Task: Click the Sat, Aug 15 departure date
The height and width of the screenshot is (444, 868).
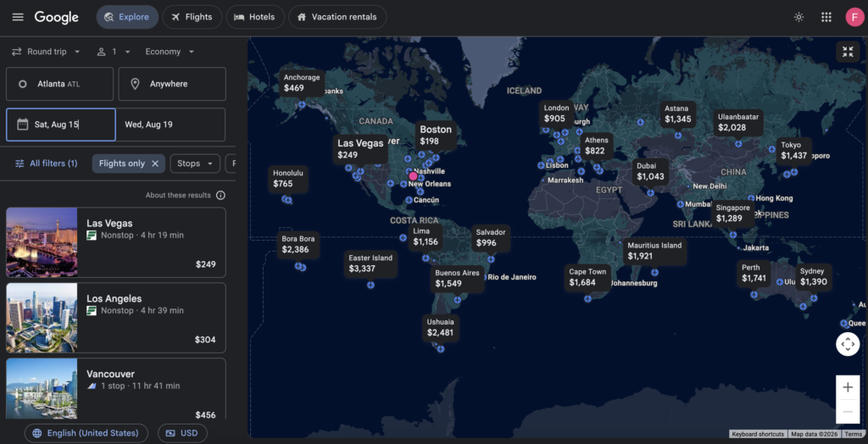Action: tap(61, 125)
